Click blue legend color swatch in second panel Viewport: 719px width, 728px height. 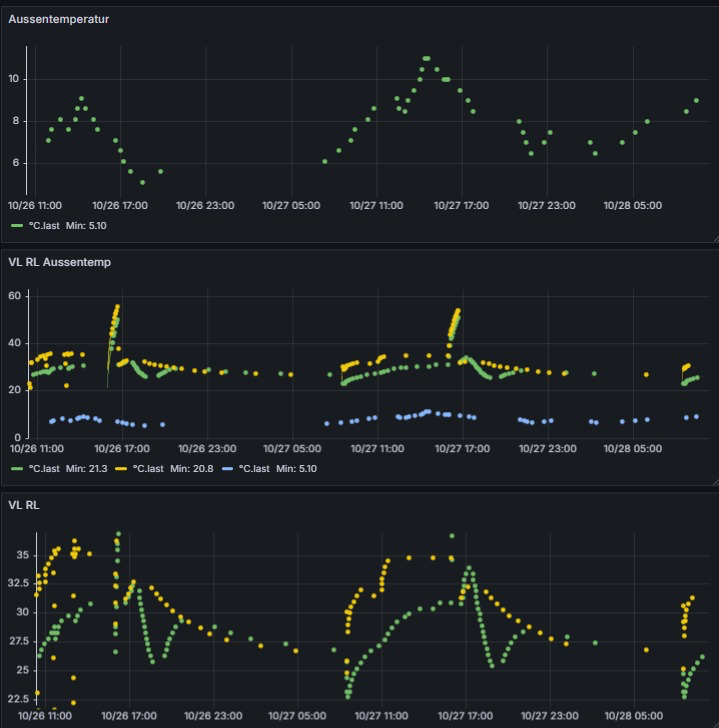pos(227,468)
